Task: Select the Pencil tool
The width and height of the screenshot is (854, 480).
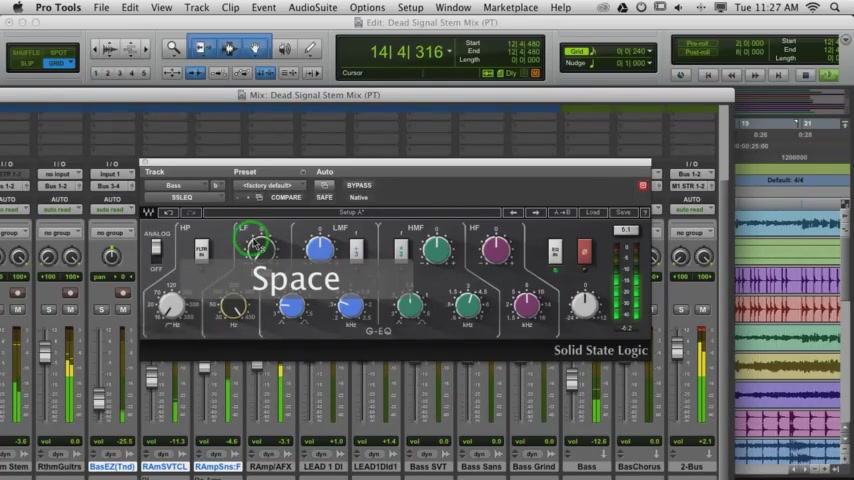Action: coord(310,48)
